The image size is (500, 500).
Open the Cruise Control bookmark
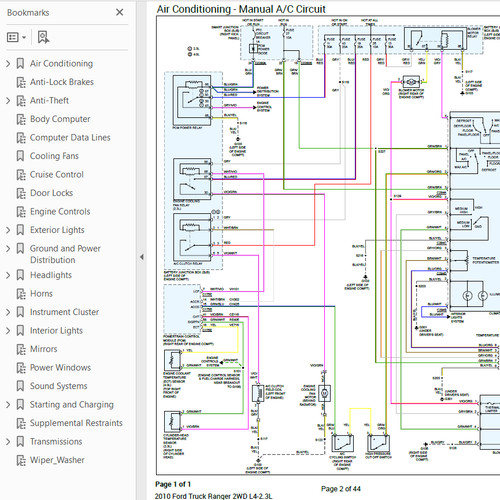pos(57,174)
